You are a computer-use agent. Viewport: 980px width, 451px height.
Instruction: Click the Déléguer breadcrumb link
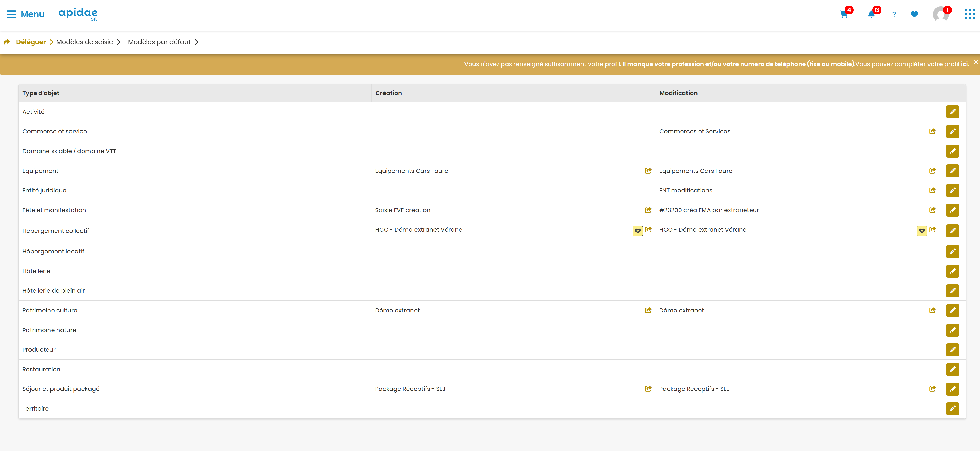31,42
